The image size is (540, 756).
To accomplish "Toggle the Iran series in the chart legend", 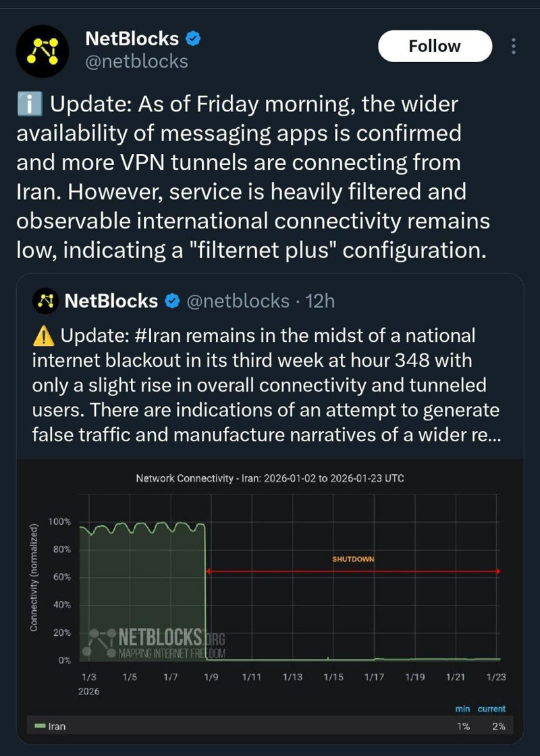I will (57, 726).
